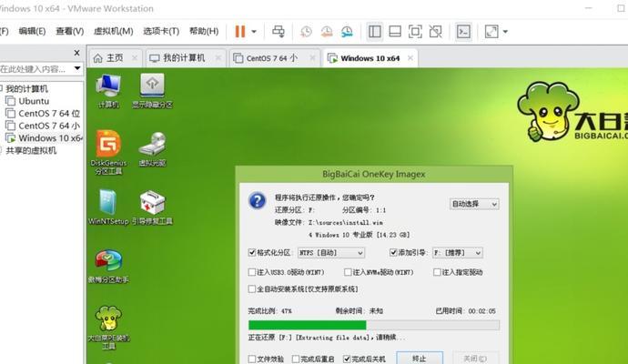Select CentOS 7 64 位 in library
The height and width of the screenshot is (364, 628).
click(x=49, y=114)
